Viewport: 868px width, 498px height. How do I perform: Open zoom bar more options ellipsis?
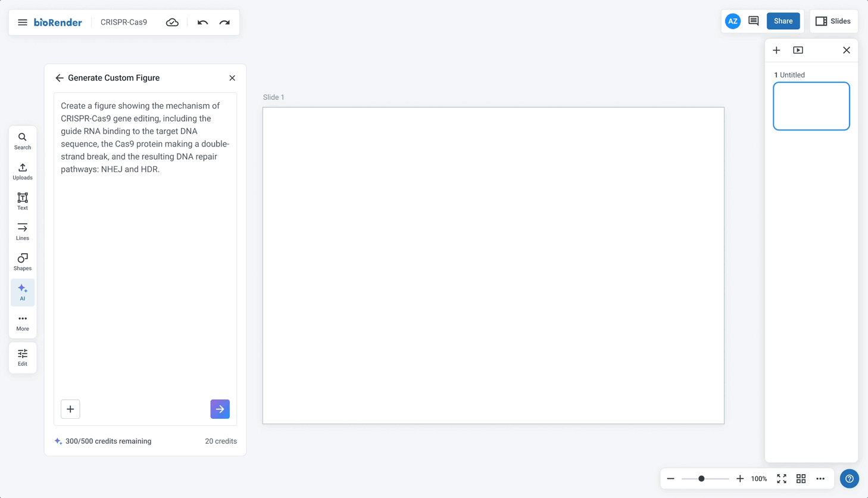[x=820, y=479]
